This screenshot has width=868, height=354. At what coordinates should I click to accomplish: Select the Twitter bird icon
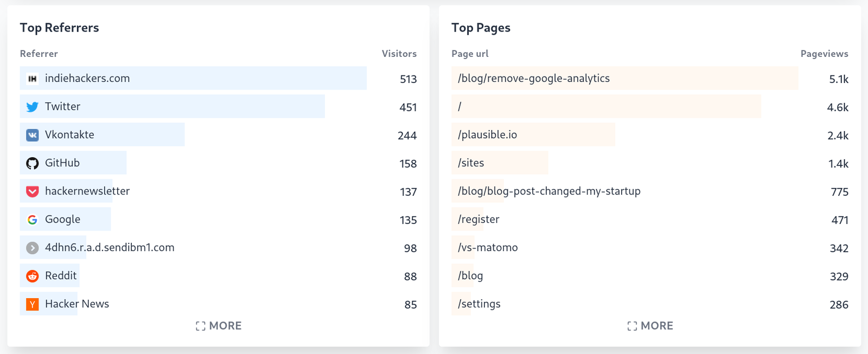point(33,106)
